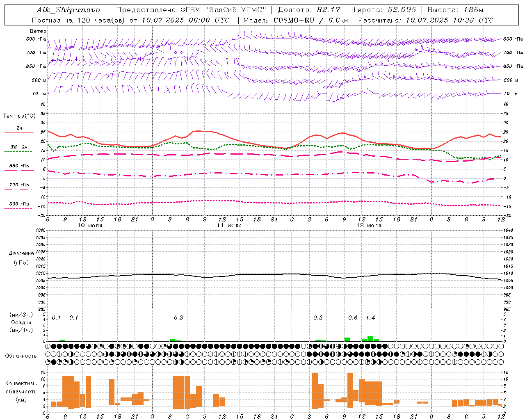Click the text Предоставлено ФГБУ "ЗапСиб УГМС"
525x420 pixels.
point(192,10)
